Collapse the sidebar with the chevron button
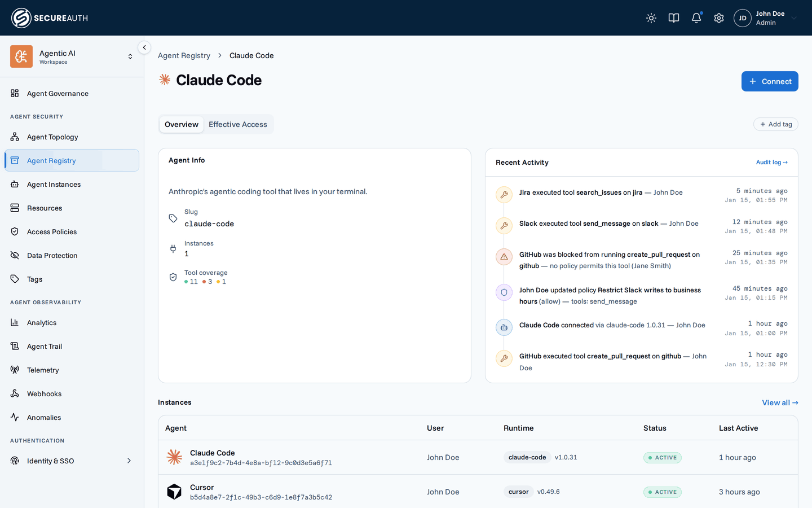The width and height of the screenshot is (812, 508). point(144,47)
